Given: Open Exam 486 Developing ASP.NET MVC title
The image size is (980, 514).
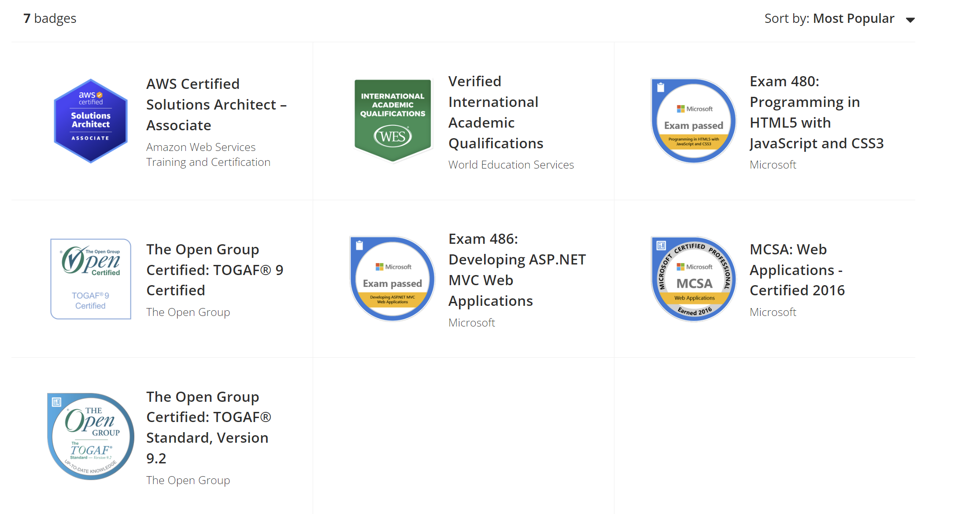Looking at the screenshot, I should pos(517,270).
